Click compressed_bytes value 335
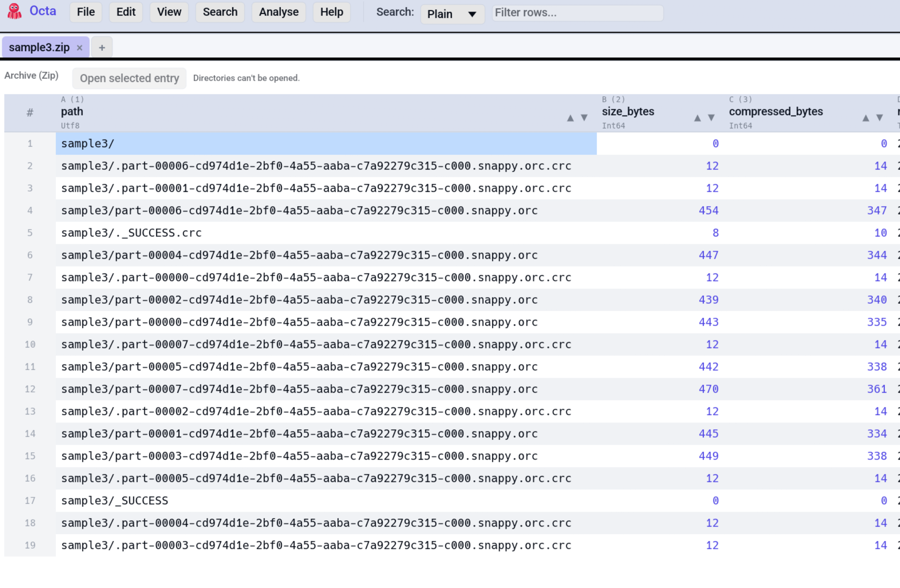This screenshot has height=588, width=900. [877, 322]
